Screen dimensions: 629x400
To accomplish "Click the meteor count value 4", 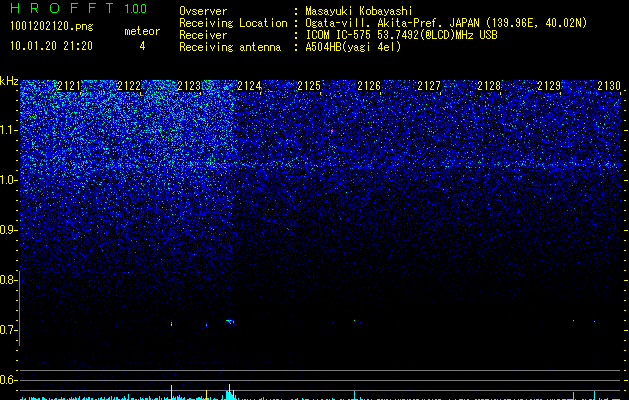I will coord(142,46).
